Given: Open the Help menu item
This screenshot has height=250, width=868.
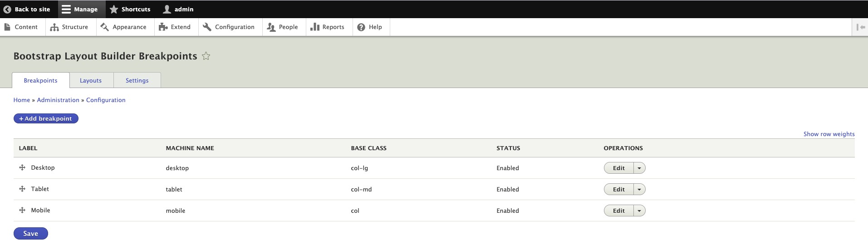Looking at the screenshot, I should pyautogui.click(x=370, y=27).
